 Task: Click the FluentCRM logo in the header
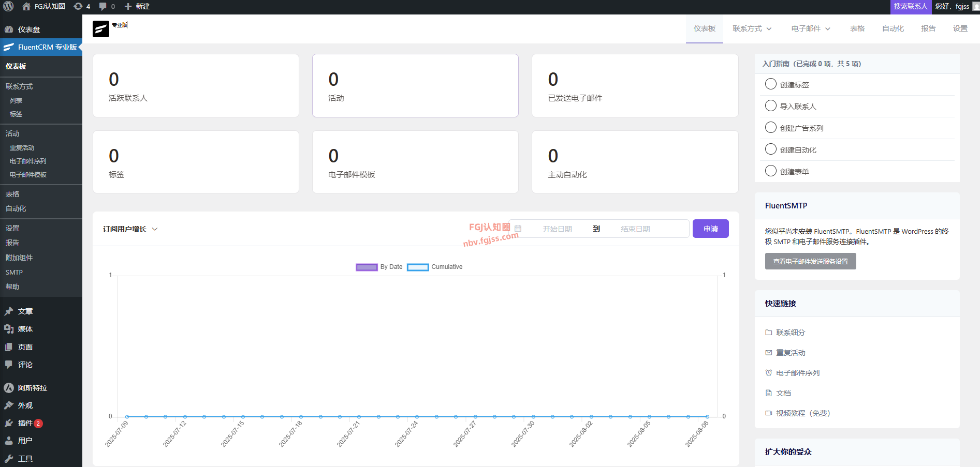pyautogui.click(x=101, y=29)
